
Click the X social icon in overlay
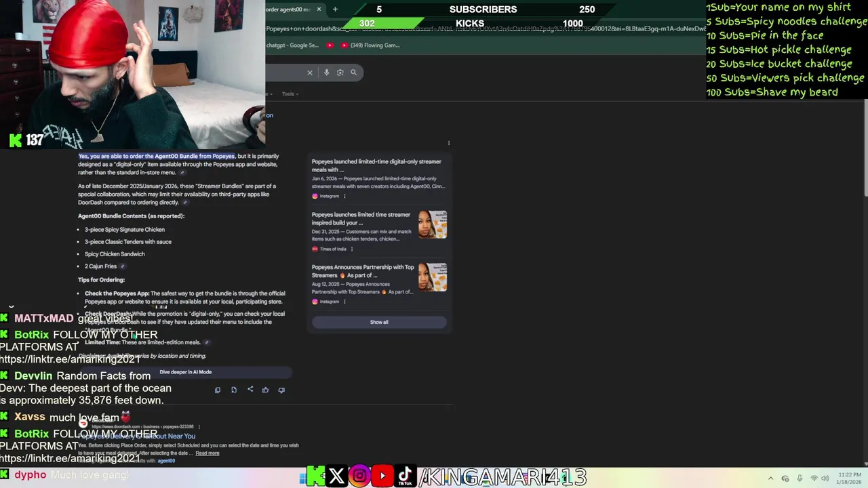[x=336, y=476]
